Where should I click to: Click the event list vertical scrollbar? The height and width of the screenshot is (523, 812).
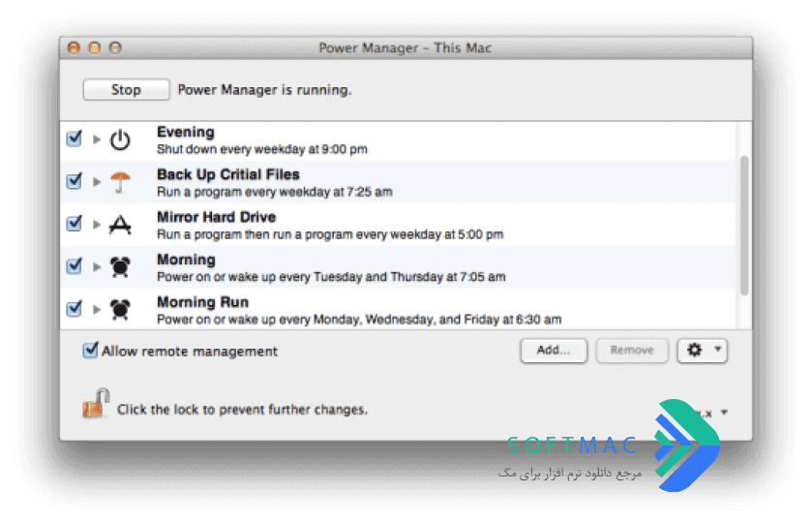744,226
